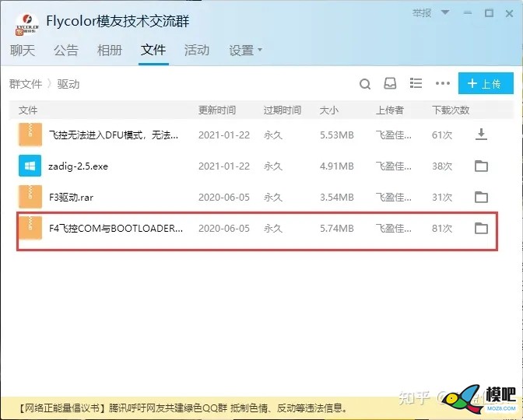Select file name 飞控无法进入DFU模式，无法...
The image size is (523, 420).
(114, 135)
